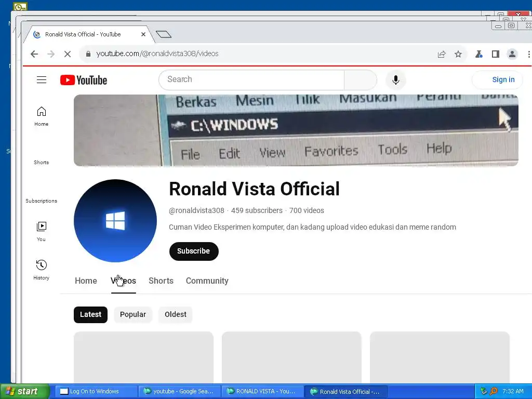Image resolution: width=532 pixels, height=399 pixels.
Task: Switch to RONALD VISTA - YouTube taskbar window
Action: pos(262,392)
